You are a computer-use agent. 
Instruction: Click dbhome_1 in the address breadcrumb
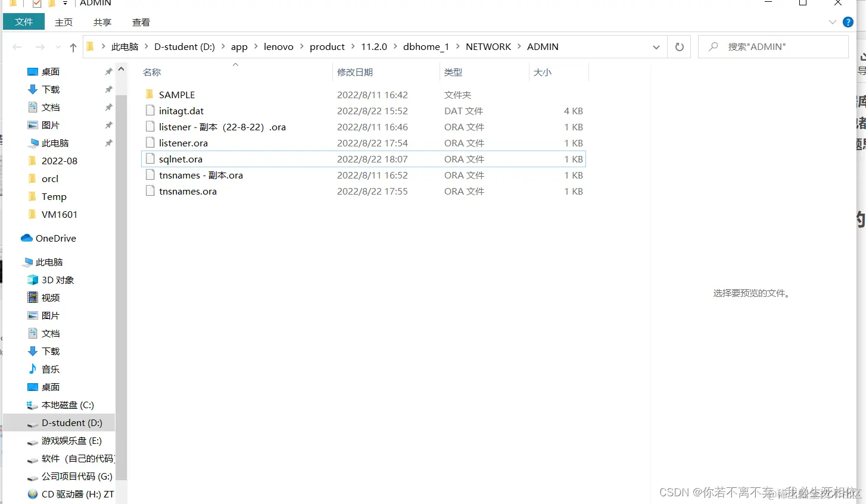(426, 47)
